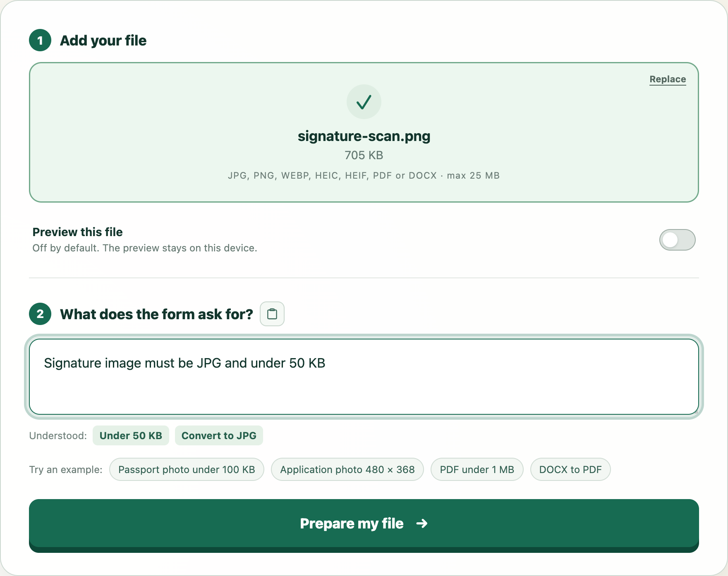Click the Add your file heading
The height and width of the screenshot is (576, 728).
pos(103,41)
